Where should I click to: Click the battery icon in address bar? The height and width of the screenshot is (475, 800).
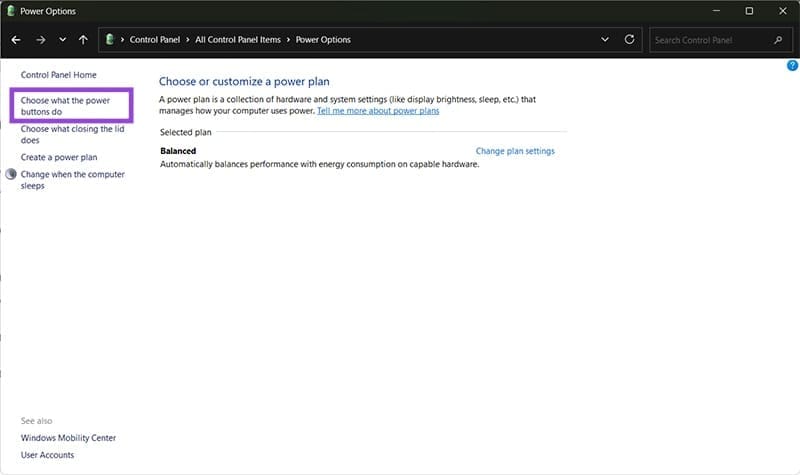coord(109,39)
